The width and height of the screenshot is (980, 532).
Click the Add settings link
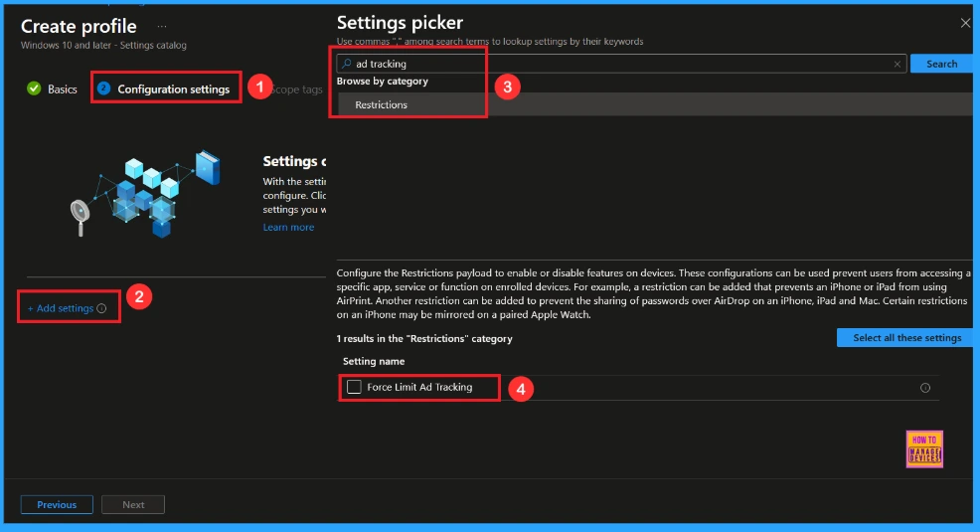tap(61, 308)
